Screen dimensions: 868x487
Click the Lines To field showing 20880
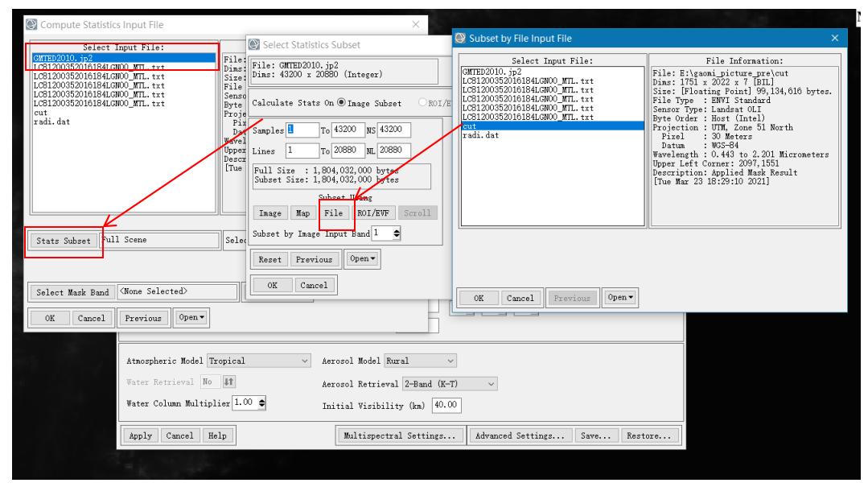348,151
